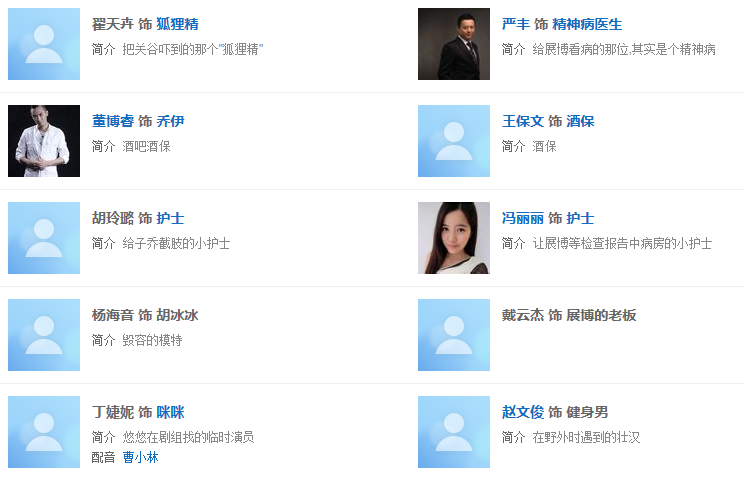Click 董博睿's photo thumbnail

[44, 141]
